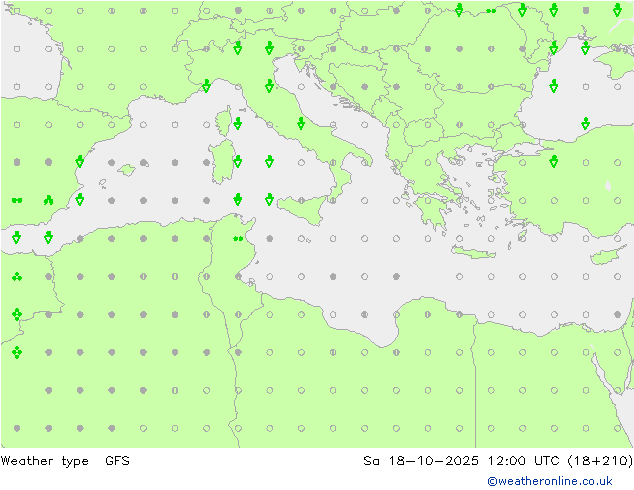
Task: Click the island of Cyprus on map
Action: (x=606, y=256)
